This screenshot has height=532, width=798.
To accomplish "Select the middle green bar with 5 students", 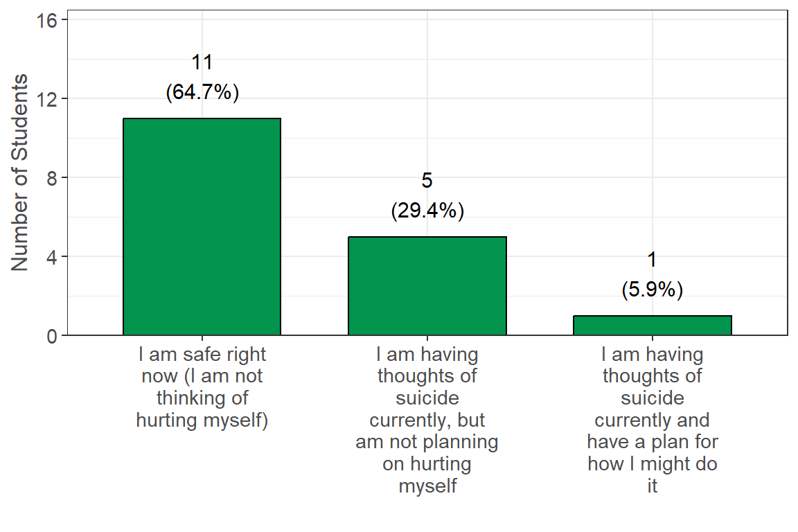I will (x=427, y=285).
